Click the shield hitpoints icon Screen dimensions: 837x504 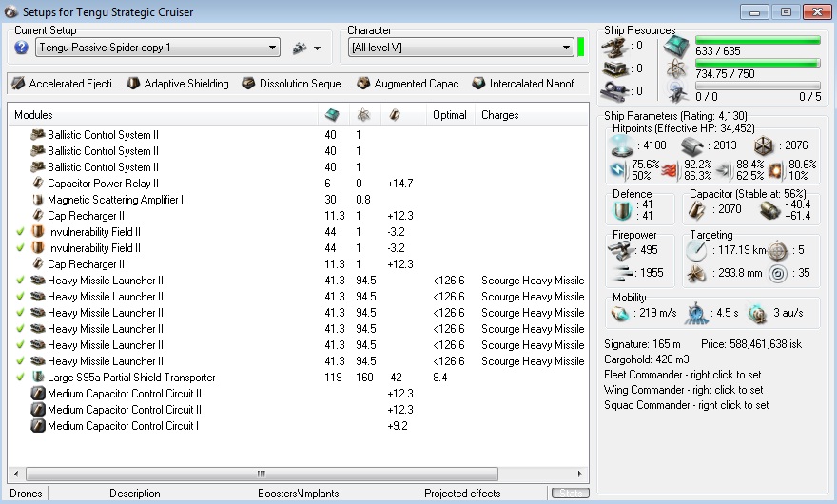point(622,145)
